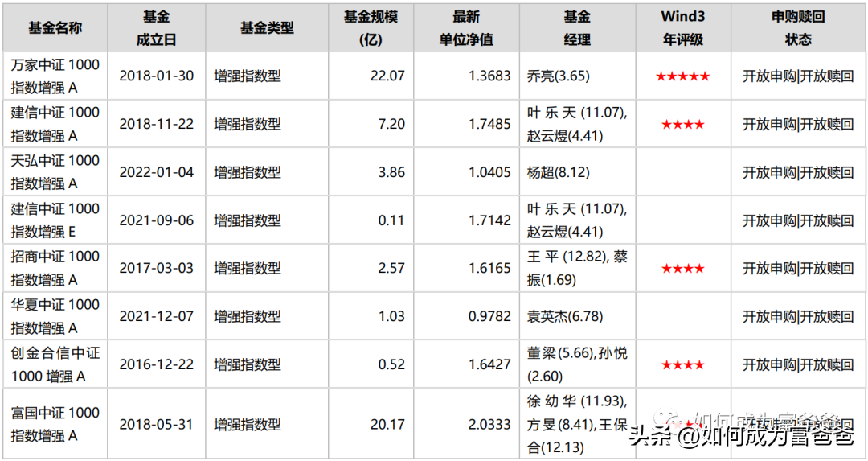This screenshot has width=868, height=461.
Task: Click the 最新单位净值 column header
Action: [x=466, y=28]
